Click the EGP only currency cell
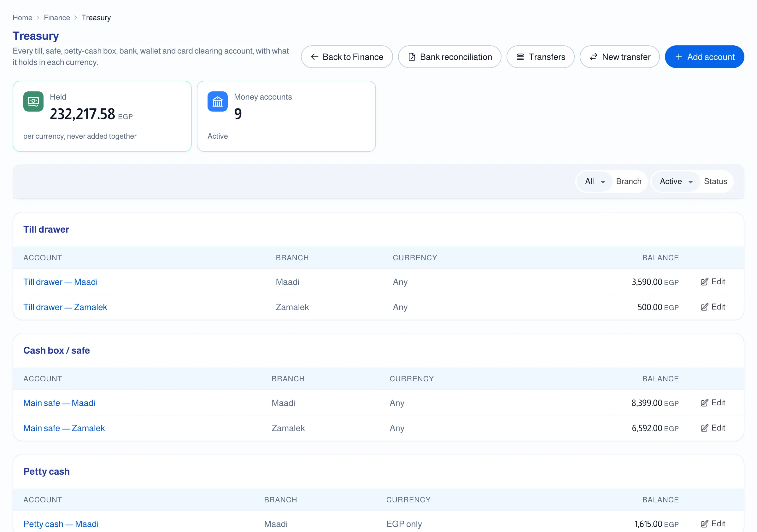Screen dimensions: 757x532 tap(404, 524)
